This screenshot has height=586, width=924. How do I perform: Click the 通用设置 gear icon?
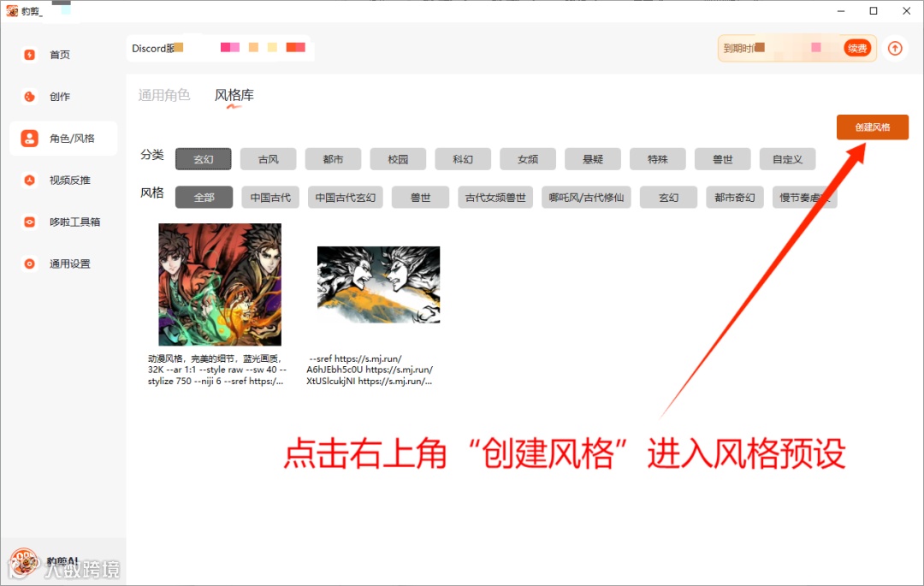pos(29,263)
